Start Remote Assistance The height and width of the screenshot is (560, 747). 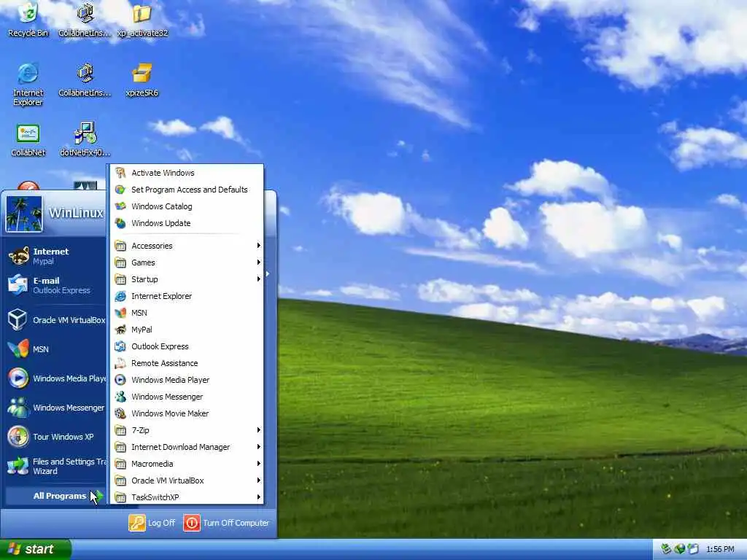tap(187, 363)
